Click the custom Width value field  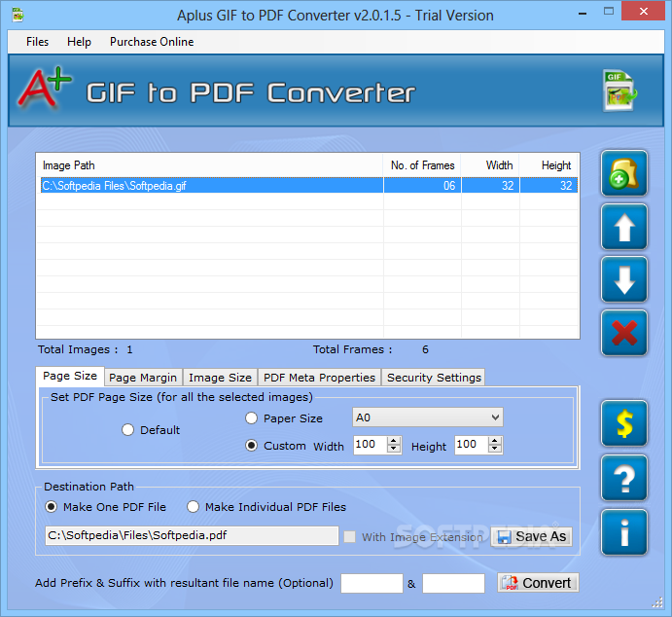[x=371, y=445]
